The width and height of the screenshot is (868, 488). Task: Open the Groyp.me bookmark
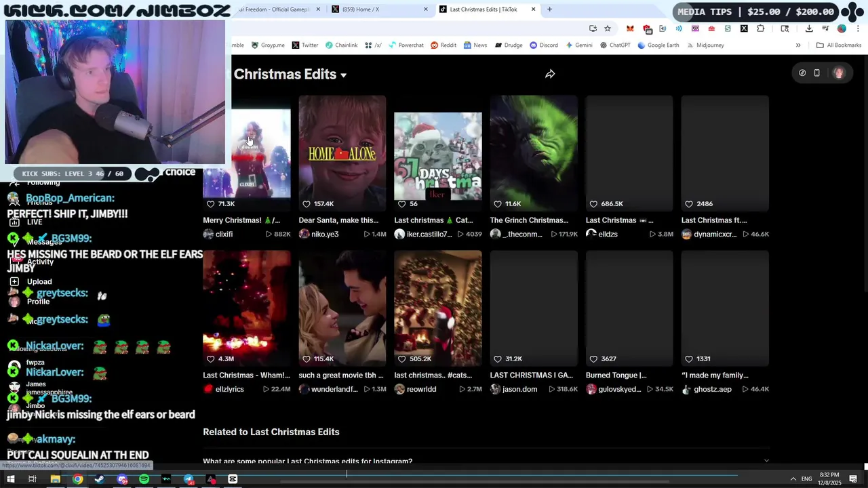[x=268, y=45]
